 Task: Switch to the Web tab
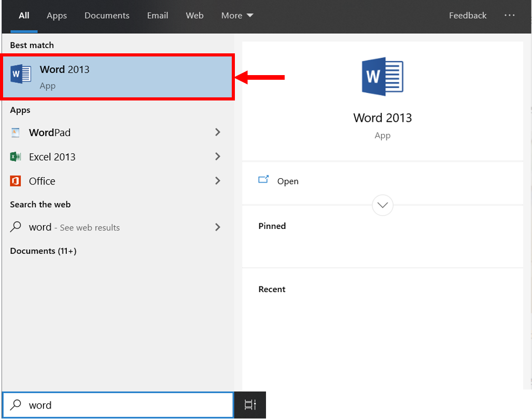click(x=194, y=16)
